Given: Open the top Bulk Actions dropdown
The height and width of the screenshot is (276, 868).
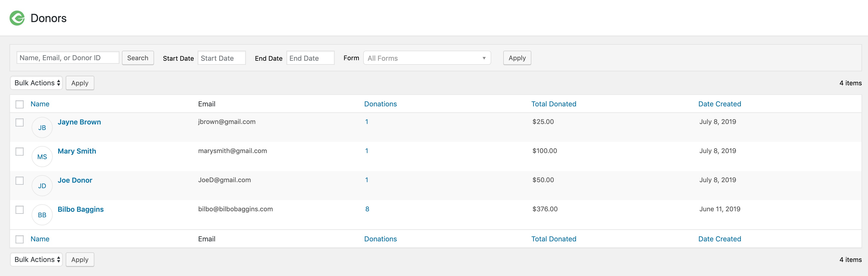Looking at the screenshot, I should 36,83.
